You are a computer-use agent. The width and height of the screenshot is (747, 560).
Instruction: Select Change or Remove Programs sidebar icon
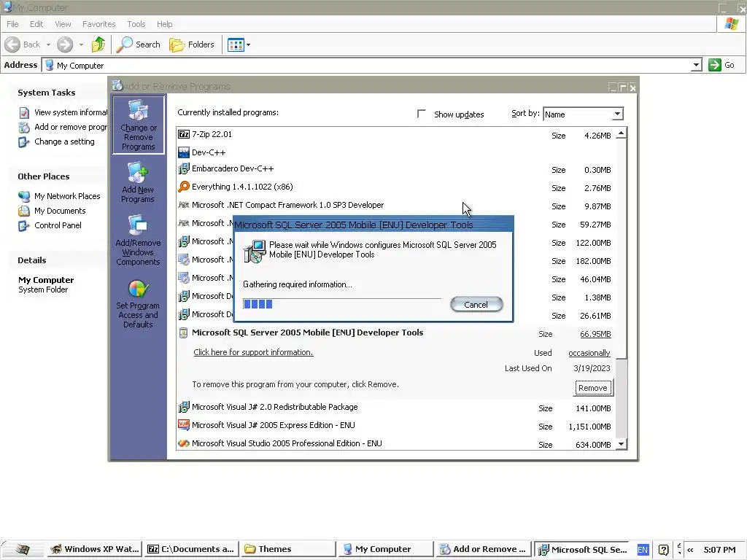click(x=139, y=125)
